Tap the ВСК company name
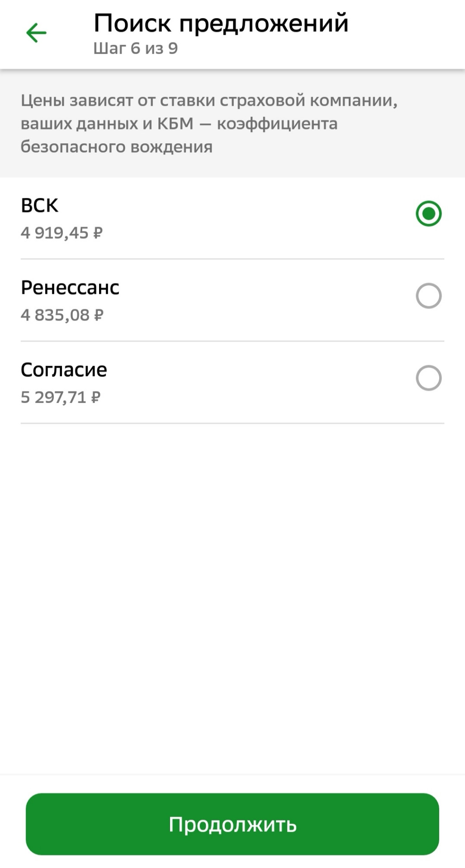 coord(40,206)
